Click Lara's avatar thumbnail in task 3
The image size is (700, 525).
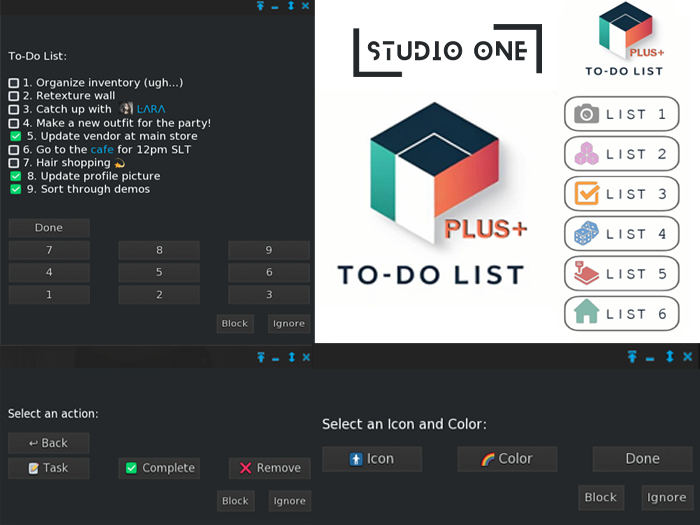click(126, 108)
